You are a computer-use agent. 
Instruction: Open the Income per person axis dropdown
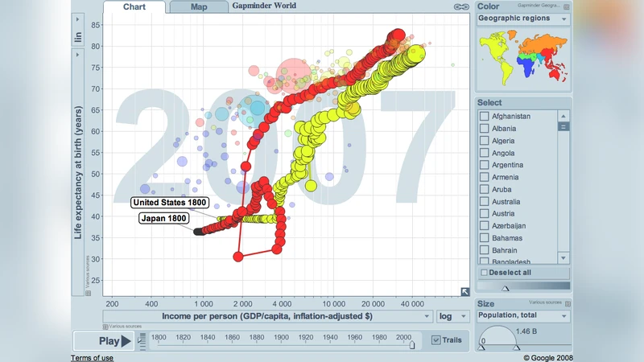267,317
